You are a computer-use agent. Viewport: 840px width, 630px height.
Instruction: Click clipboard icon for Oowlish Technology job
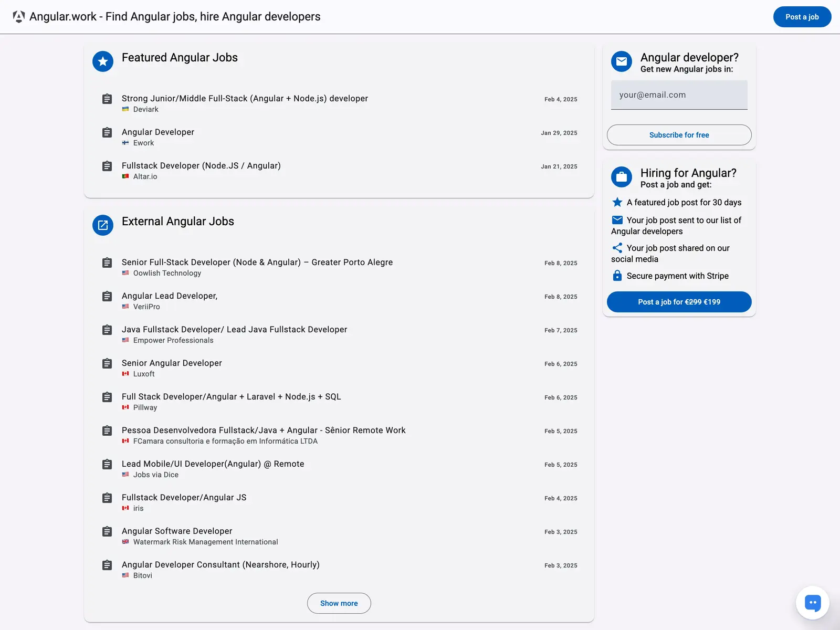(x=107, y=262)
